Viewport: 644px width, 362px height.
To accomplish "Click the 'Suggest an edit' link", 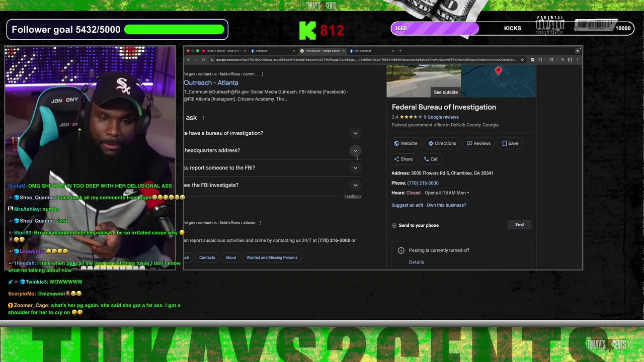I will click(x=407, y=205).
